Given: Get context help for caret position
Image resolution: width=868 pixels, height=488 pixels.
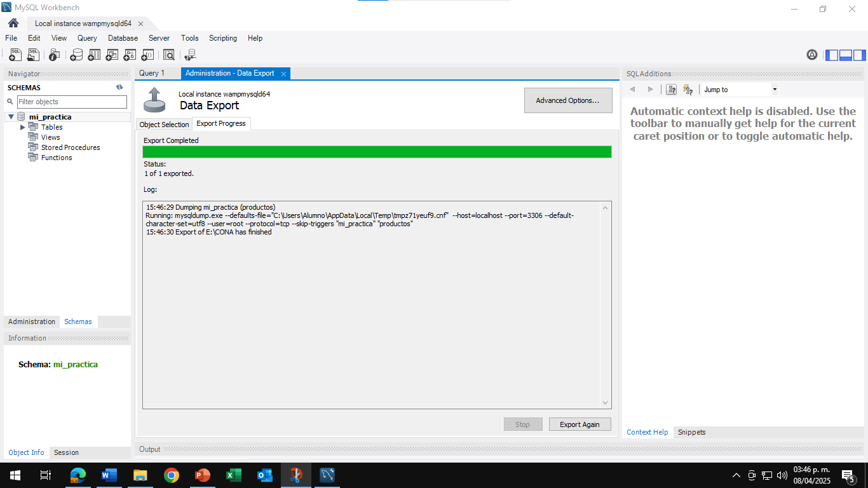Looking at the screenshot, I should point(671,90).
